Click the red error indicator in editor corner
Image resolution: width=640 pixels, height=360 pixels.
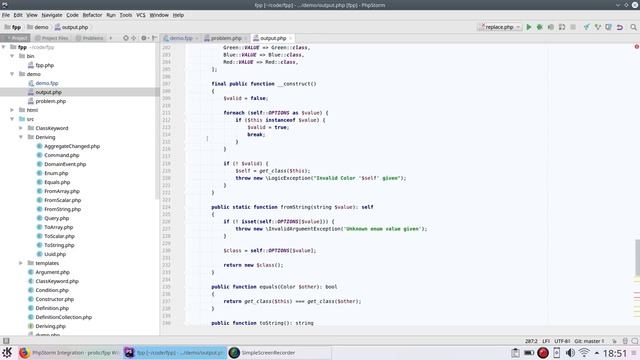(x=636, y=47)
